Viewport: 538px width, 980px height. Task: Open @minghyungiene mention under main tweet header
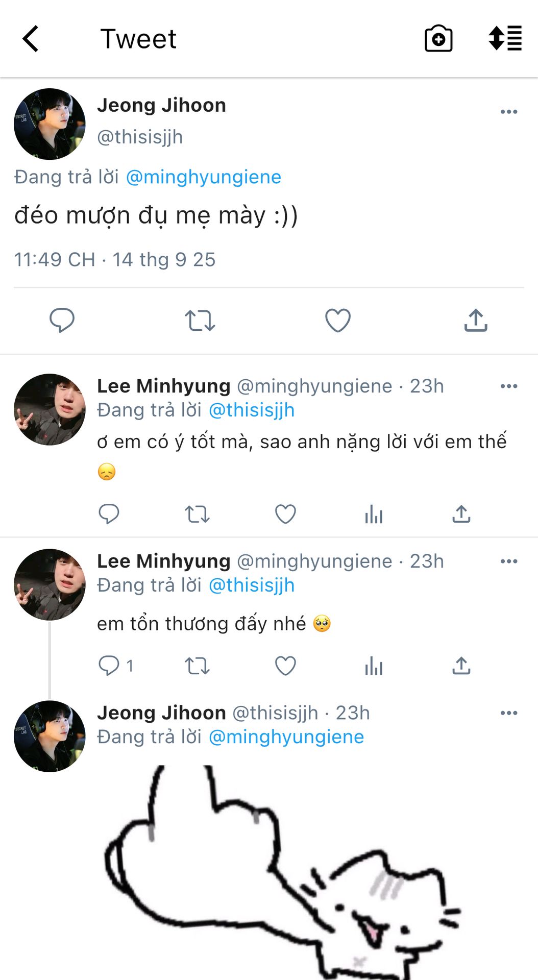pos(203,177)
